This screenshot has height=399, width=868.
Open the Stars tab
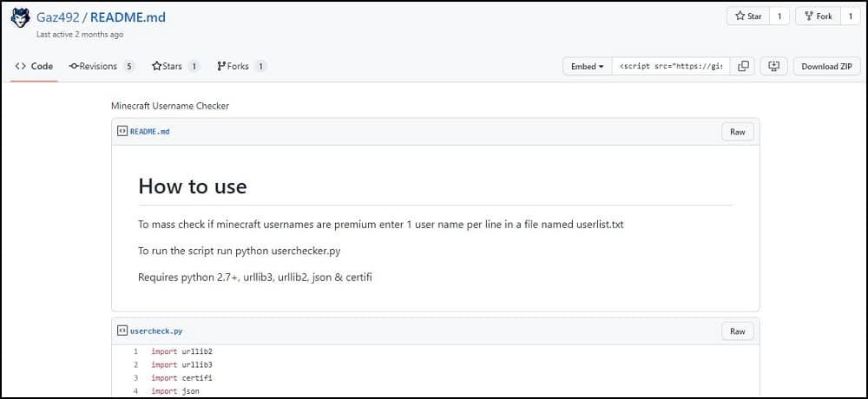tap(174, 66)
